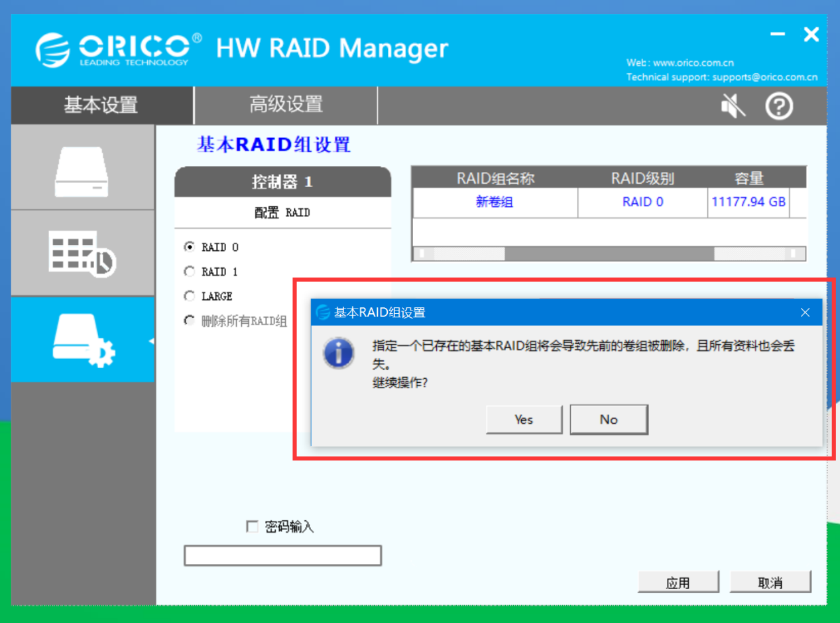Enable the 密码输入 checkbox
Screen dimensions: 840x623
click(252, 527)
